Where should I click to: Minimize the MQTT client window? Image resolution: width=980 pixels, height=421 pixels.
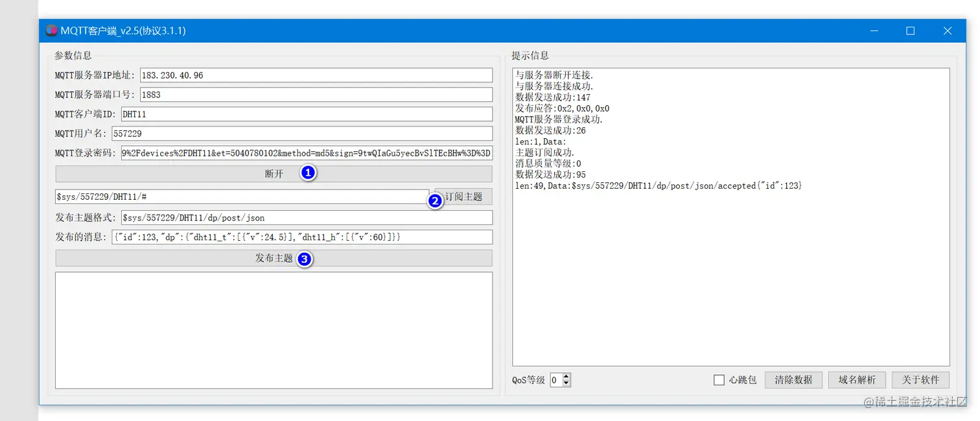[x=875, y=30]
